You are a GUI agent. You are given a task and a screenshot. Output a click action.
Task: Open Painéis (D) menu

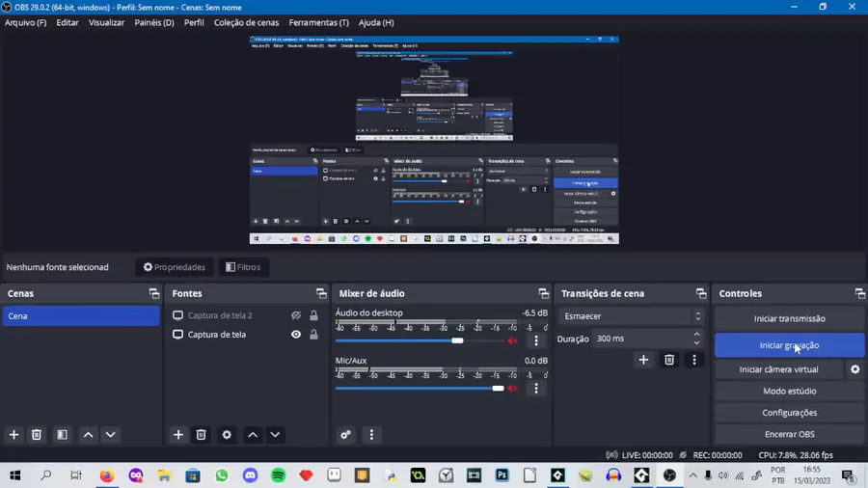coord(154,23)
